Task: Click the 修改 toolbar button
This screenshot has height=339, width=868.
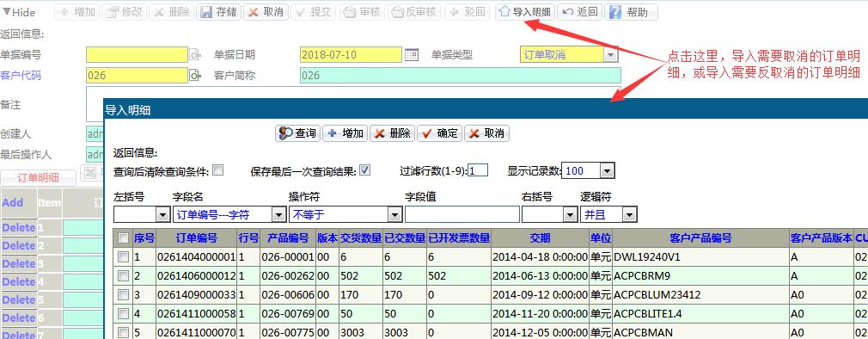Action: [x=124, y=12]
